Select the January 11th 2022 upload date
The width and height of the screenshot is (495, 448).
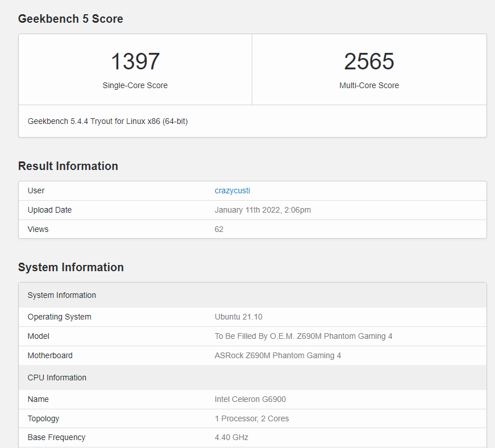pyautogui.click(x=263, y=210)
